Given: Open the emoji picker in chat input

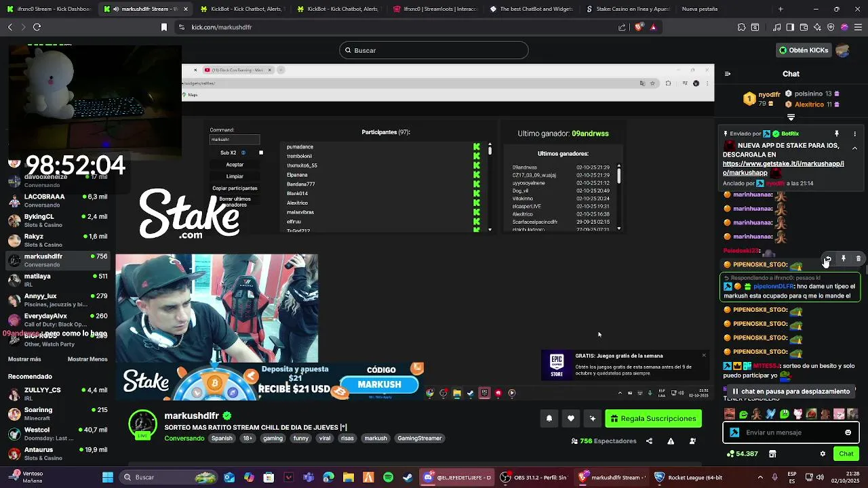Looking at the screenshot, I should coord(848,432).
